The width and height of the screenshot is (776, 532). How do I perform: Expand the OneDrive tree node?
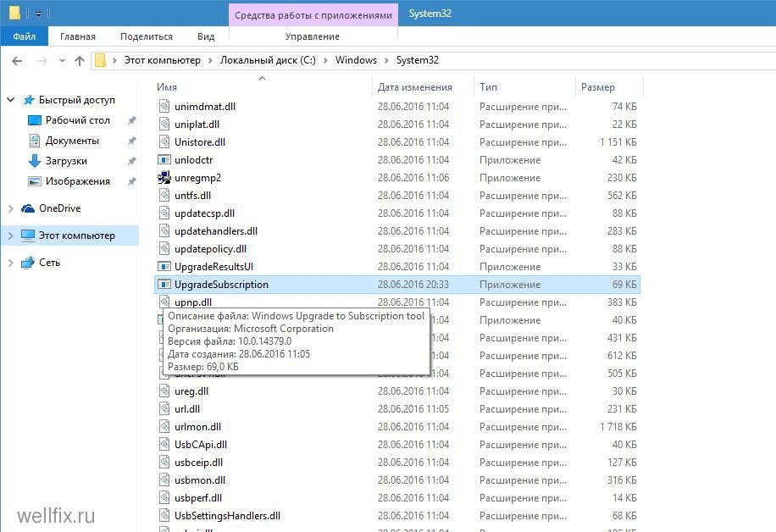10,209
